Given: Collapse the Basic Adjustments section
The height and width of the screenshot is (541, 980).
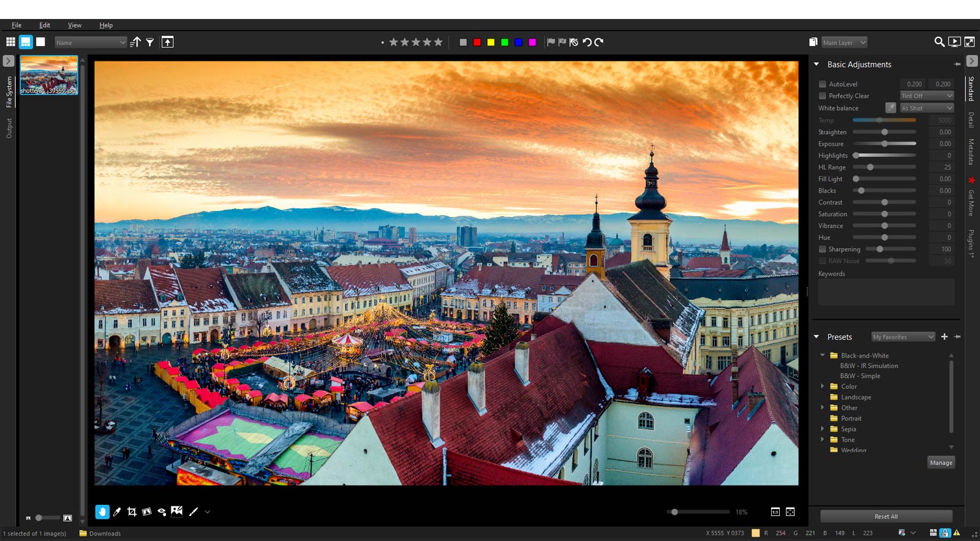Looking at the screenshot, I should (816, 64).
